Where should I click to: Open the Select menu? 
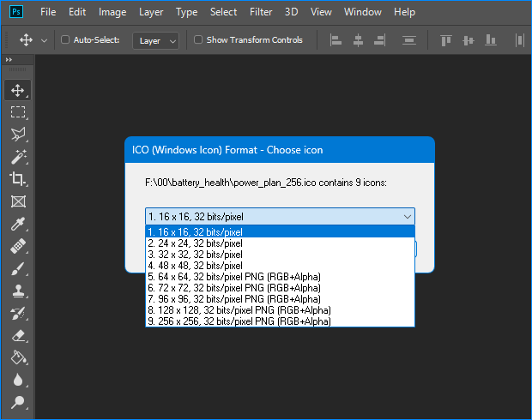(223, 12)
